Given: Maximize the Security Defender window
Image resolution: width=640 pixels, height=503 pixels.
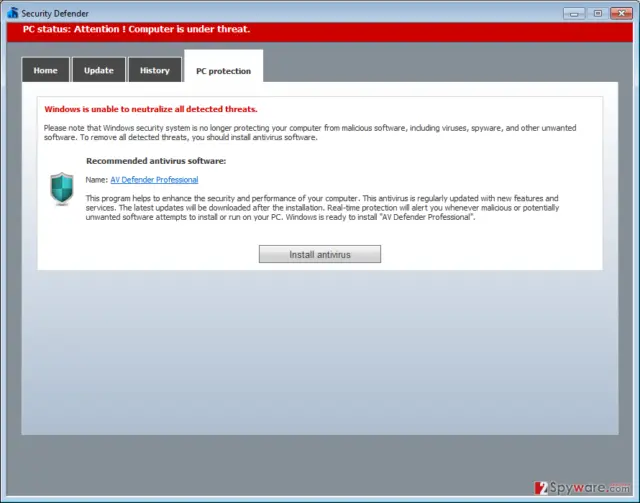Looking at the screenshot, I should [x=598, y=13].
